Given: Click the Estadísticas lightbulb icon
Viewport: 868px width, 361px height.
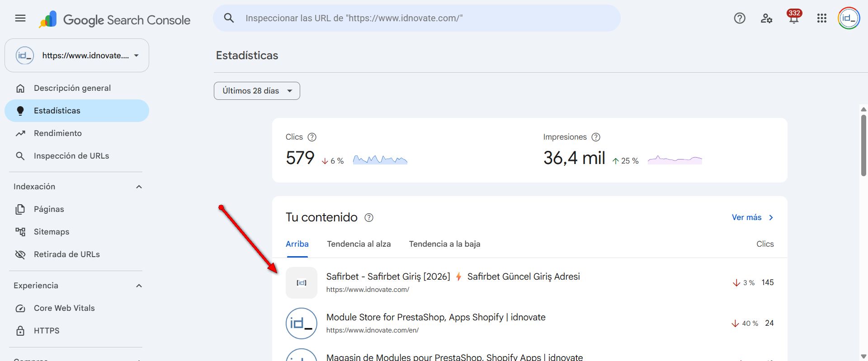Looking at the screenshot, I should [20, 111].
